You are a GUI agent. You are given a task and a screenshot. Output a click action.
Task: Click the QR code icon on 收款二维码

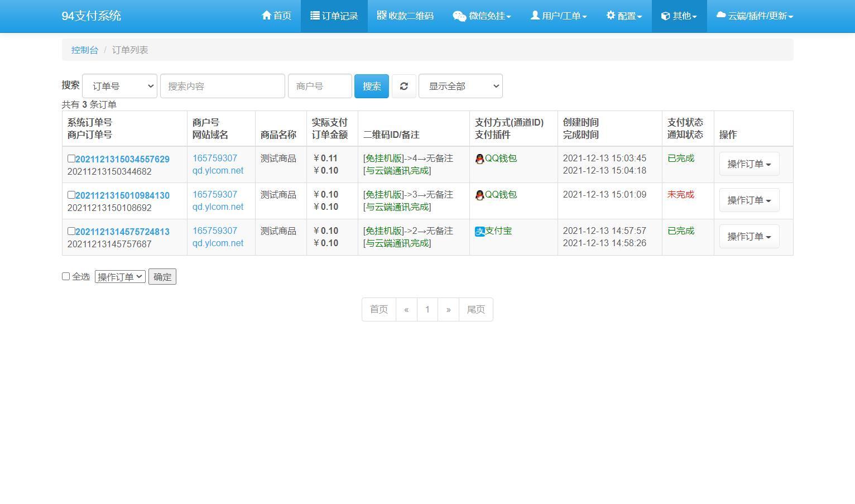381,16
